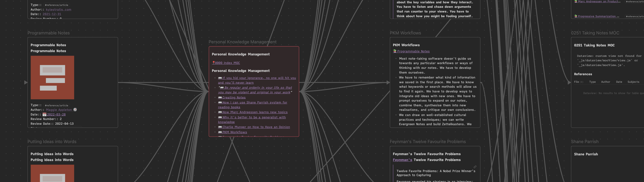Click 'We can draw on well-established cultural' bullet

click(435, 120)
